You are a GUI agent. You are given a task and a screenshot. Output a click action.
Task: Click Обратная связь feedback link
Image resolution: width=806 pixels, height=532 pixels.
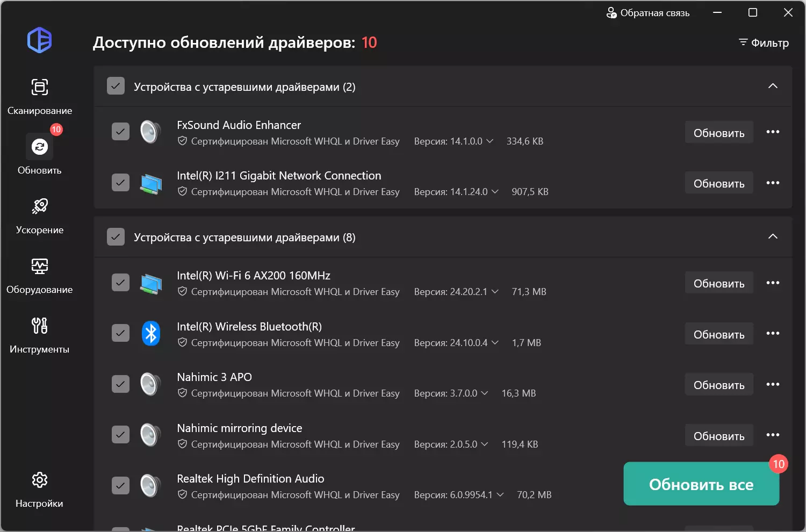(x=648, y=13)
